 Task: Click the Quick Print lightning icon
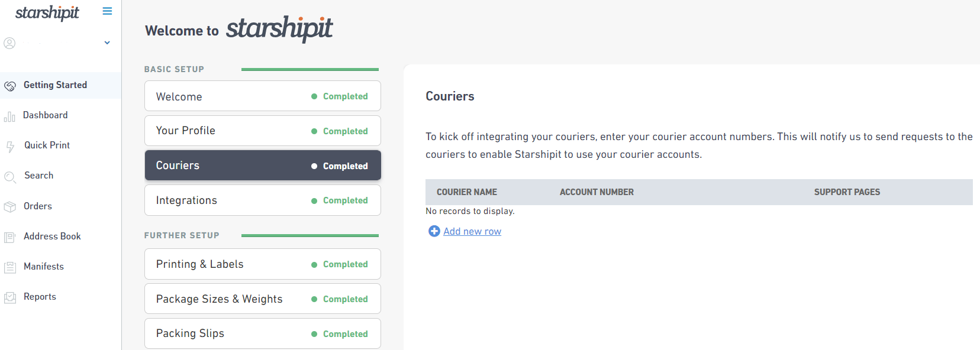9,147
